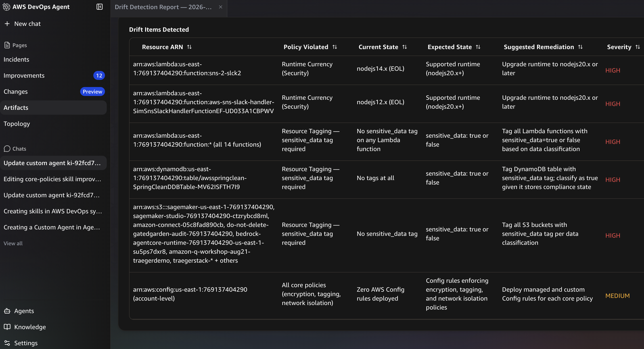Sort by Expected State column arrows
Screen dimensions: 644x349
coord(478,47)
